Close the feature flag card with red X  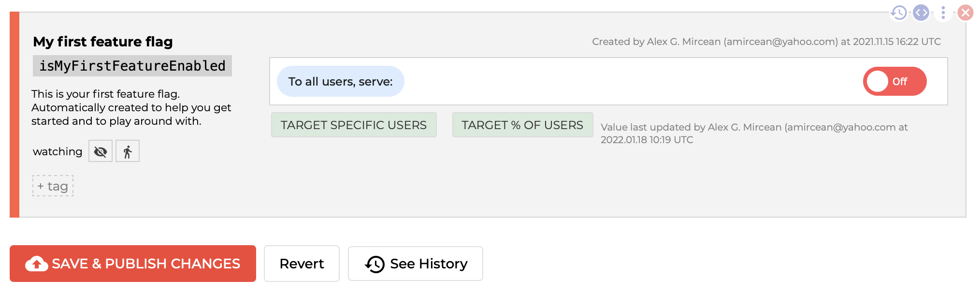[965, 13]
